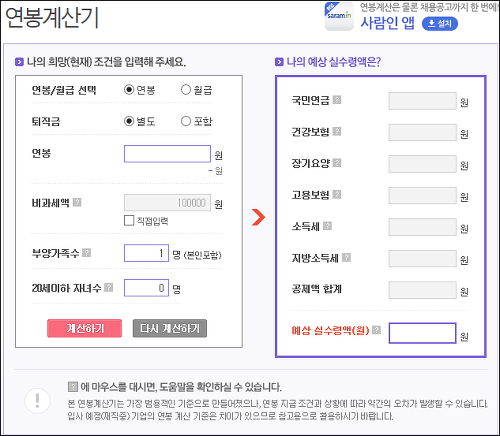This screenshot has width=500, height=436.
Task: Click help icon next to 20세이하 자녀수
Action: [108, 287]
